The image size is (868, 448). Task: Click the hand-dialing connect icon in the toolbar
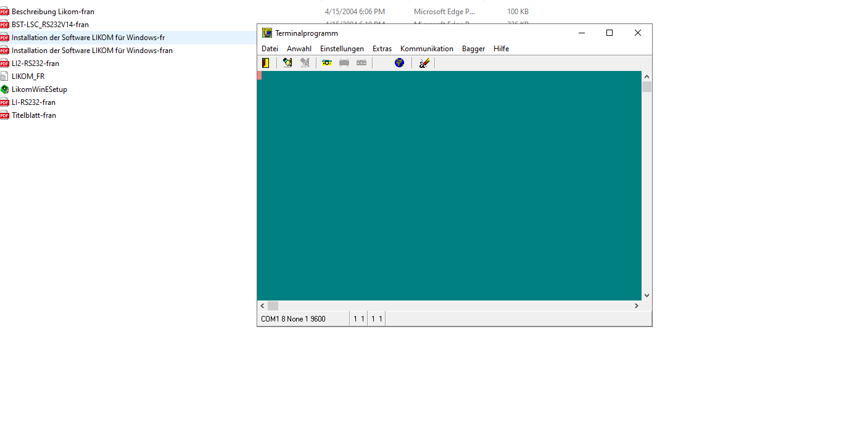click(287, 63)
